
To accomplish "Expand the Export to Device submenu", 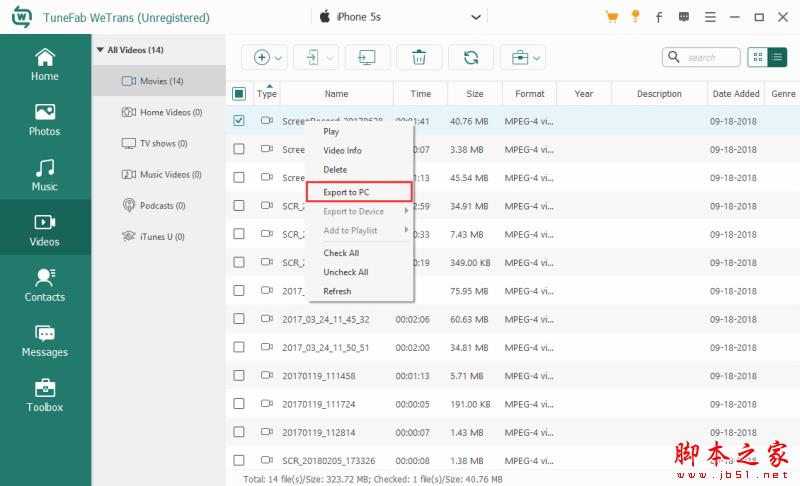I will 406,211.
